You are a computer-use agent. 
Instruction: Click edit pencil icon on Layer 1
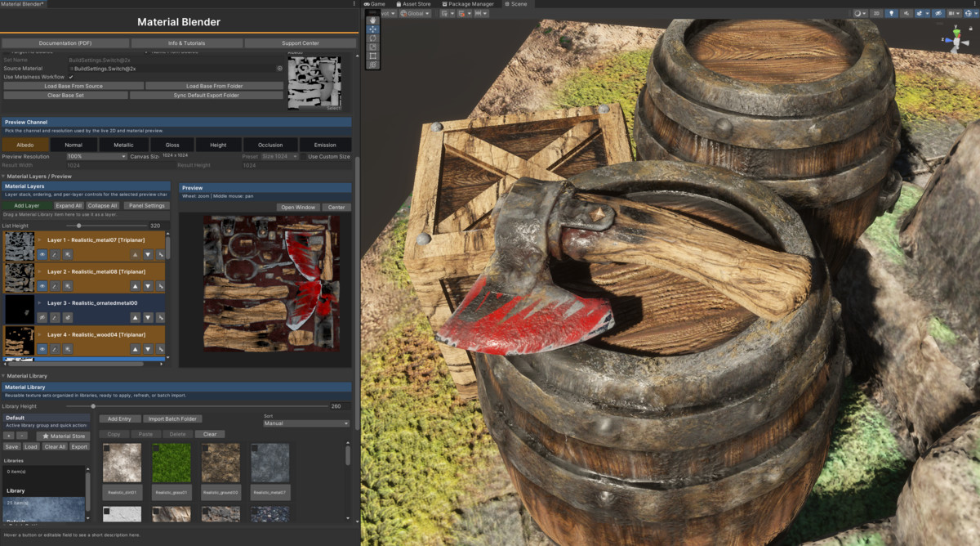[55, 254]
